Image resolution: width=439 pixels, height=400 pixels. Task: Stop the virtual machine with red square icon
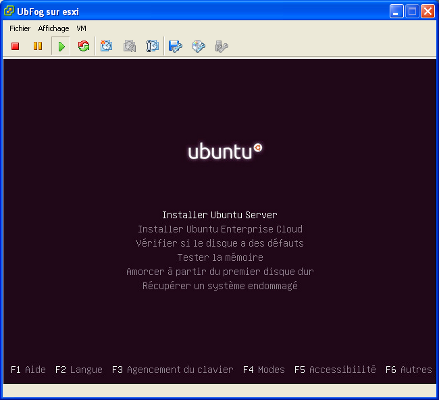click(x=15, y=46)
